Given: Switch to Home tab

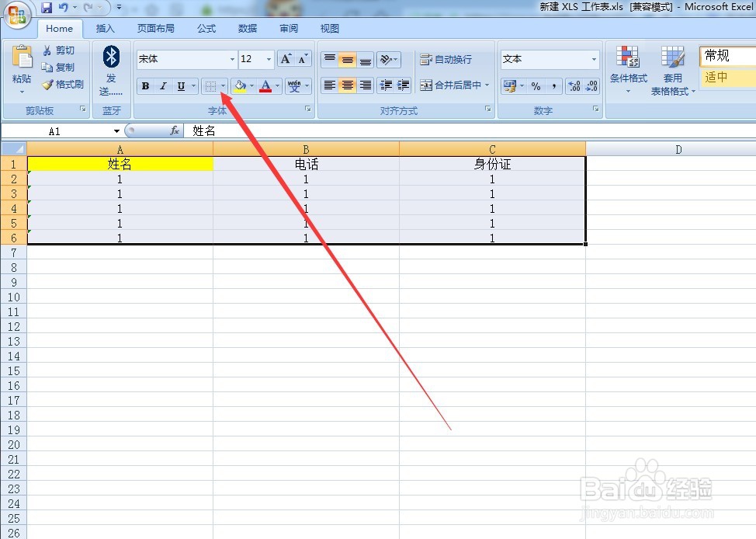Looking at the screenshot, I should (59, 29).
